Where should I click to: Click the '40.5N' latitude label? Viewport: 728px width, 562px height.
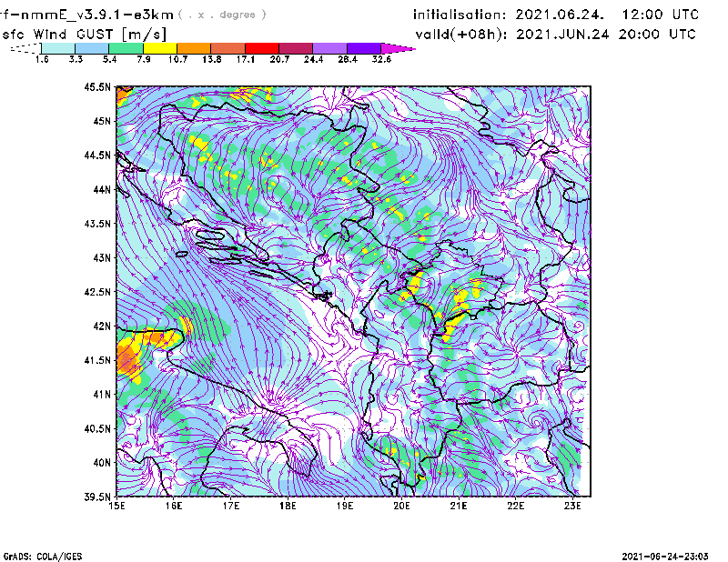pyautogui.click(x=97, y=428)
